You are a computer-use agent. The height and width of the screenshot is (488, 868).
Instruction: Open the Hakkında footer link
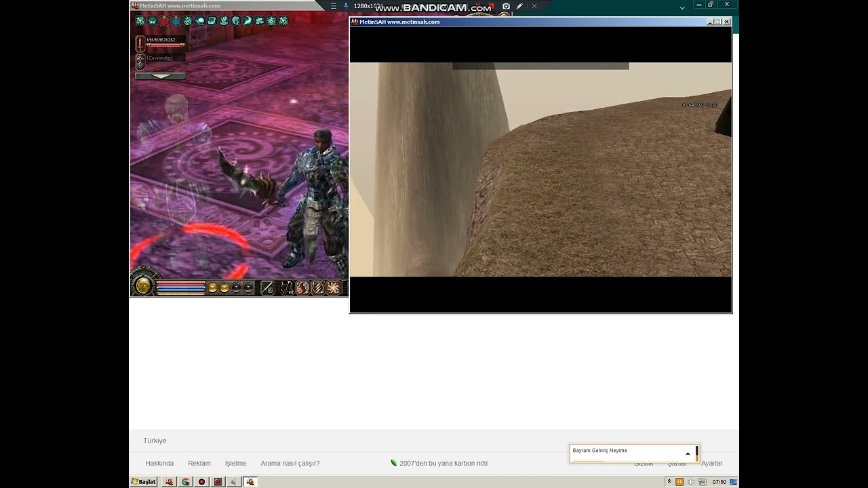point(159,464)
